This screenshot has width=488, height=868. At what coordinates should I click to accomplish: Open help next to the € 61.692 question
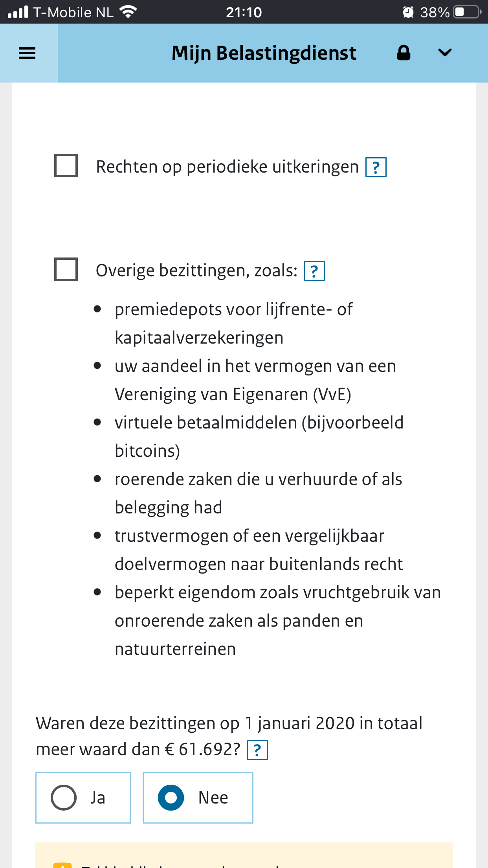(257, 749)
